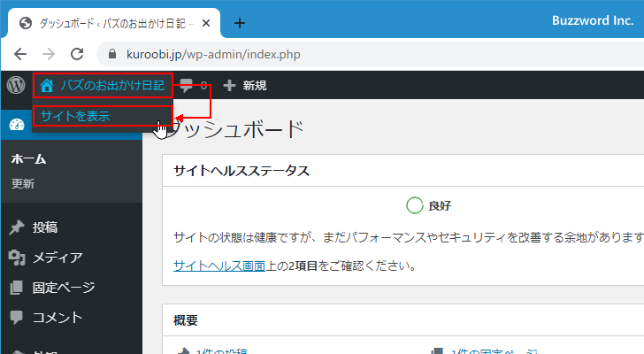
Task: Go to メディア in the sidebar
Action: (x=57, y=258)
